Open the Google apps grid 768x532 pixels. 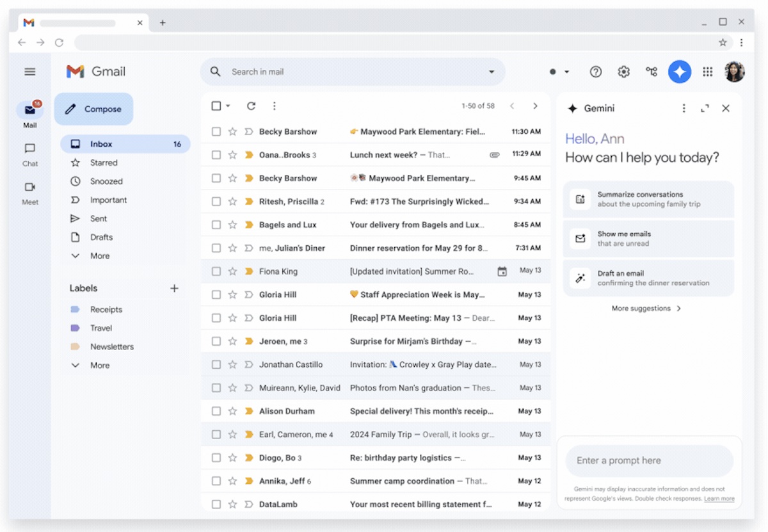click(708, 72)
